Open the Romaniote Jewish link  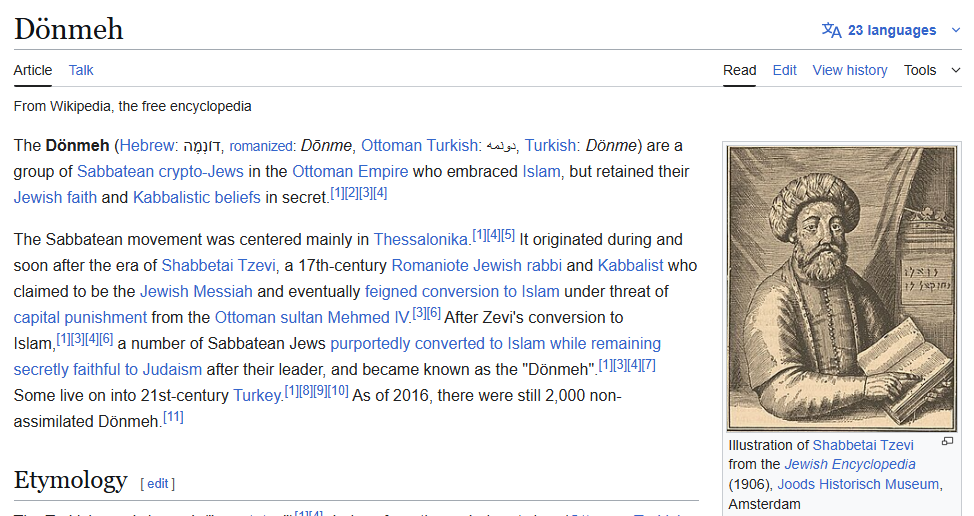456,266
